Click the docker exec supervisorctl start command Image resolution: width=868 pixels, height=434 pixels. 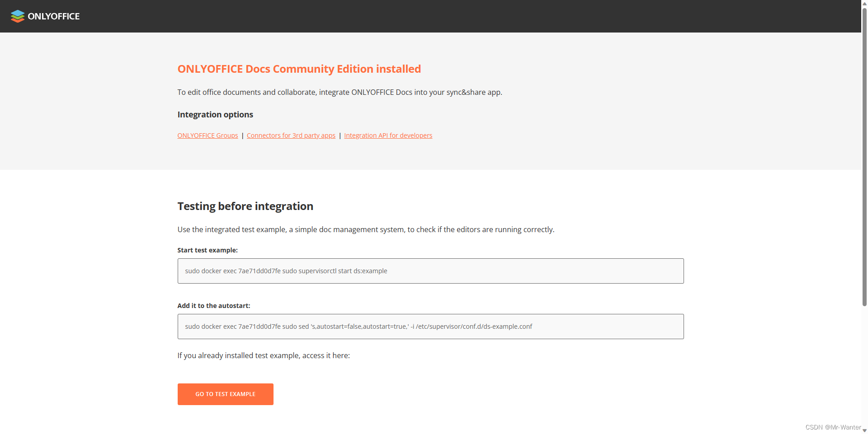[x=286, y=271]
